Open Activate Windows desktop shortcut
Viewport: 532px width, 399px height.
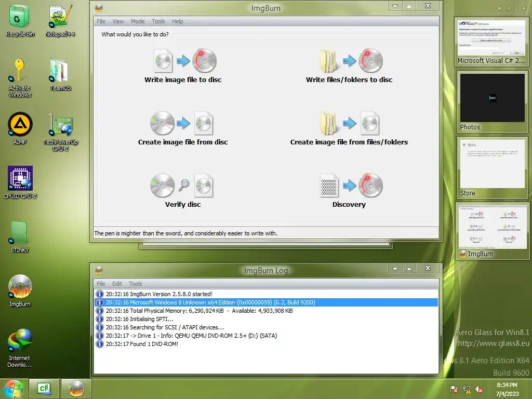click(20, 78)
